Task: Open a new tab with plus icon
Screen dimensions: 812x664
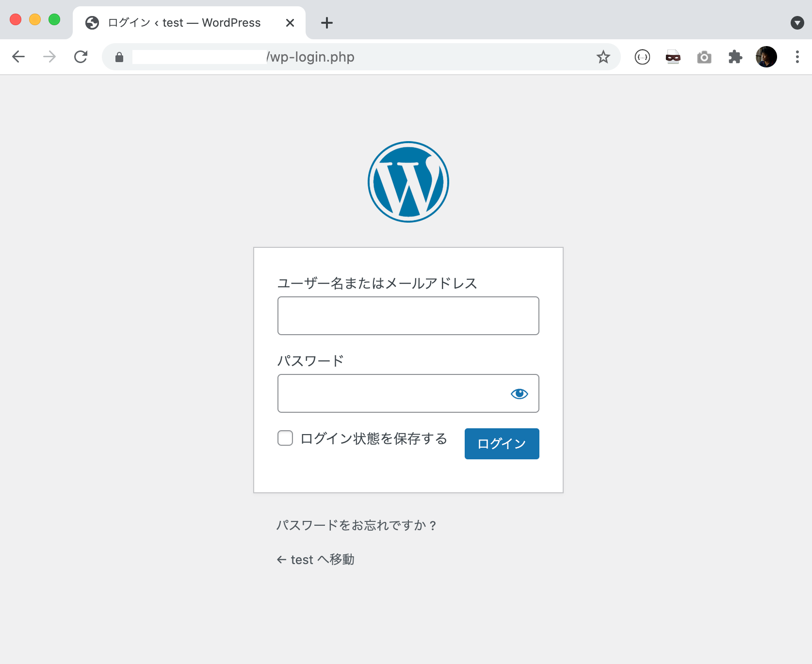Action: point(327,23)
